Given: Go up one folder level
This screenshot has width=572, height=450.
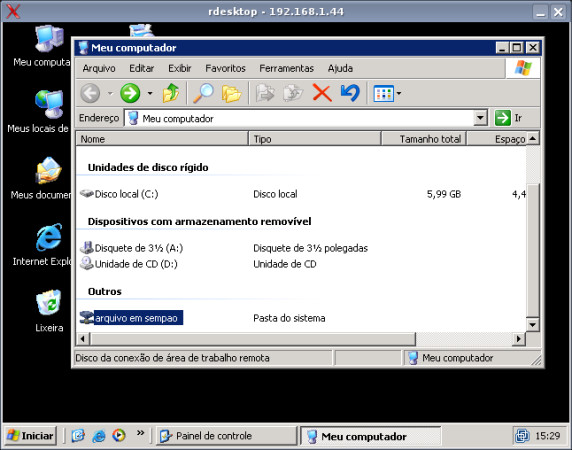Looking at the screenshot, I should pos(171,93).
